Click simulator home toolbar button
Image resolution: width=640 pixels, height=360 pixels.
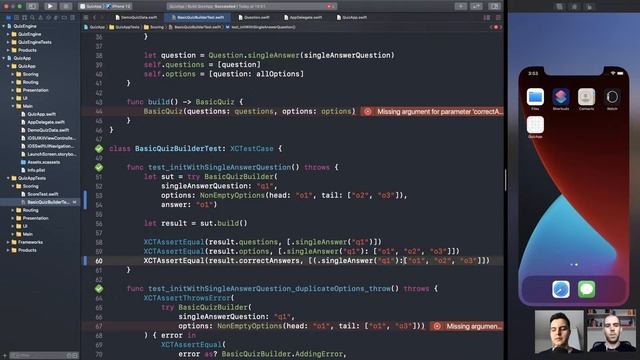click(x=574, y=7)
